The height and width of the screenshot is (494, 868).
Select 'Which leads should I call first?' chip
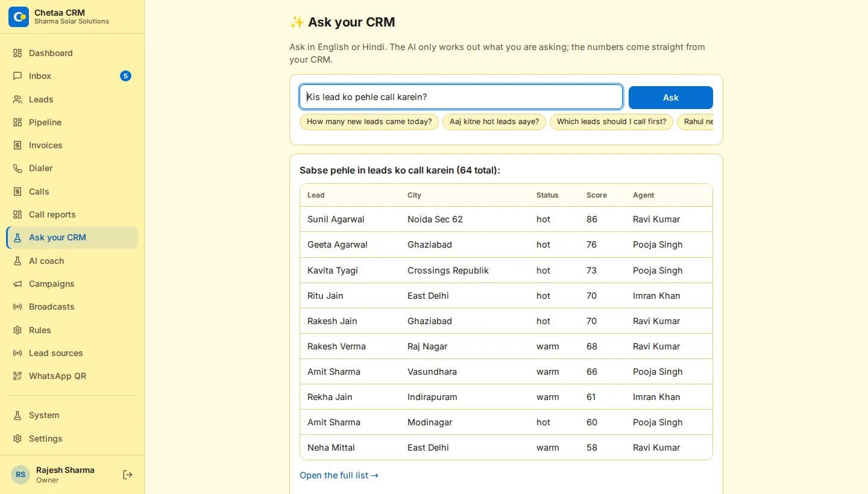pyautogui.click(x=611, y=122)
